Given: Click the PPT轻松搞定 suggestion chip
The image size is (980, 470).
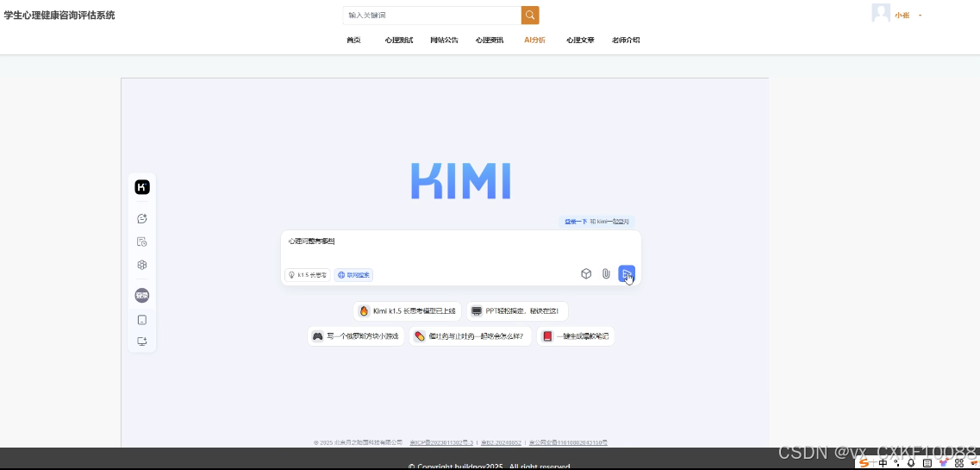Looking at the screenshot, I should [517, 310].
